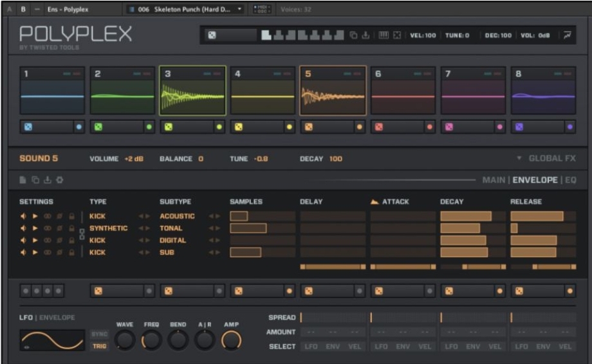This screenshot has height=364, width=592.
Task: Toggle purple dot lock for sound 8
Action: pos(570,127)
